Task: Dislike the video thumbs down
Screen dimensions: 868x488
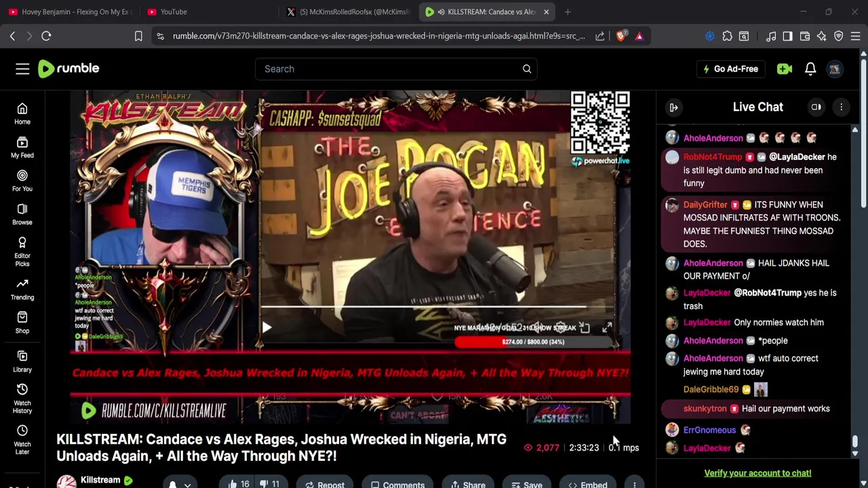Action: coord(270,483)
